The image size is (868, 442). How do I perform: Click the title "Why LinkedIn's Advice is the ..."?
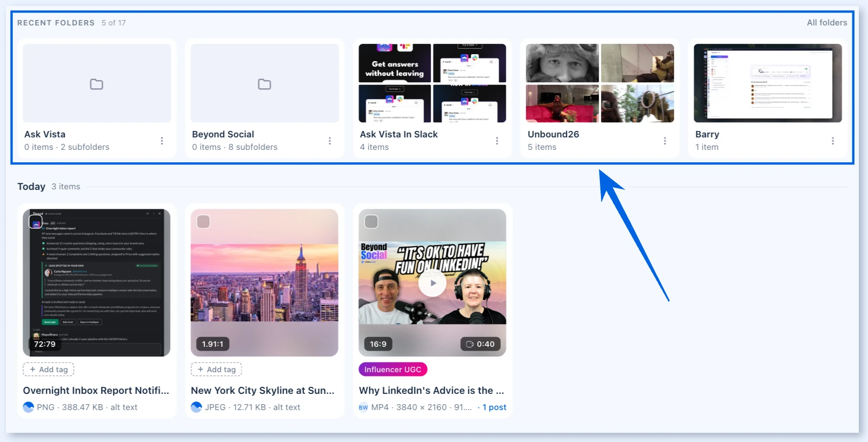point(431,391)
